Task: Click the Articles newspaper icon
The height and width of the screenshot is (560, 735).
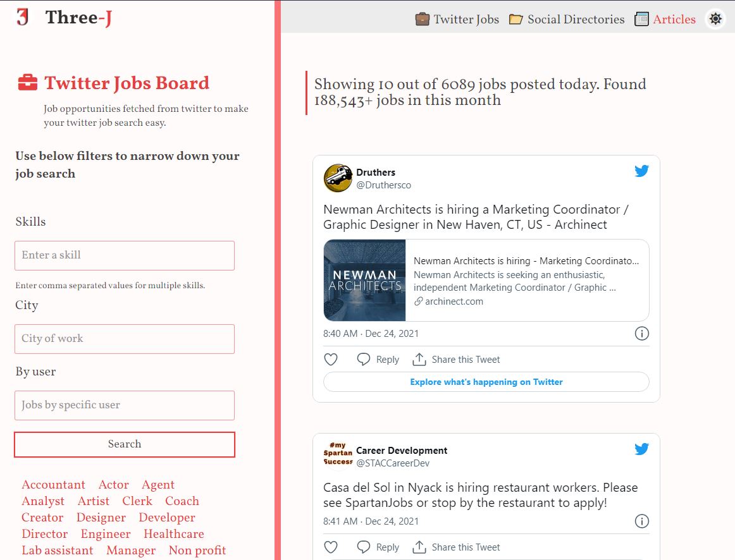Action: pyautogui.click(x=642, y=19)
